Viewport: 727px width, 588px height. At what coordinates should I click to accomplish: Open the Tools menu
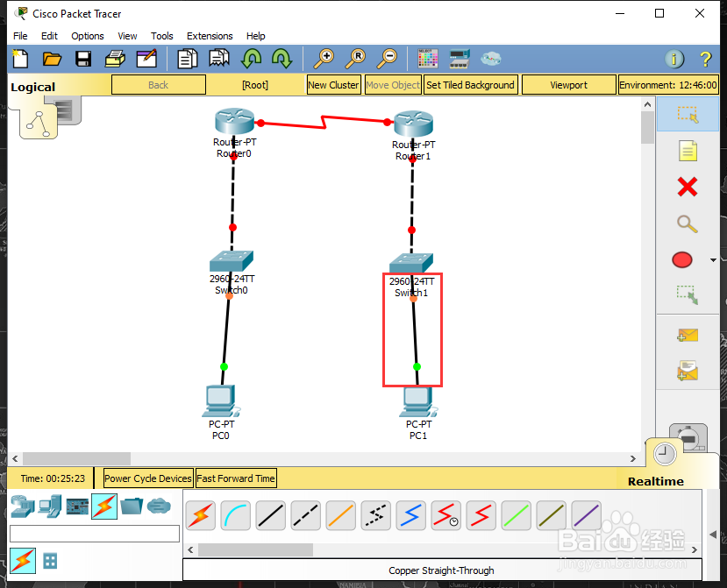pyautogui.click(x=162, y=36)
